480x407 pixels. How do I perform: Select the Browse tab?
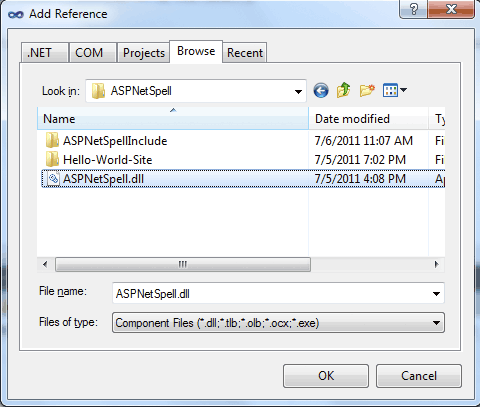[x=196, y=51]
